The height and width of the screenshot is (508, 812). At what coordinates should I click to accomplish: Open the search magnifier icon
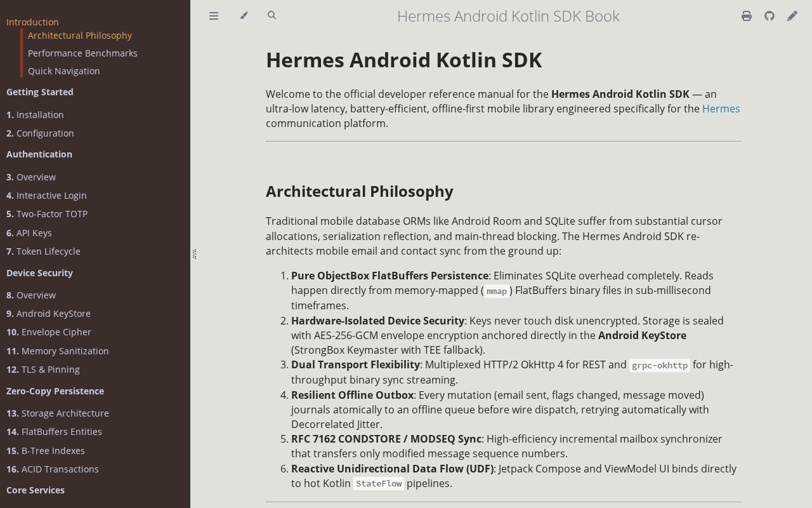(272, 16)
